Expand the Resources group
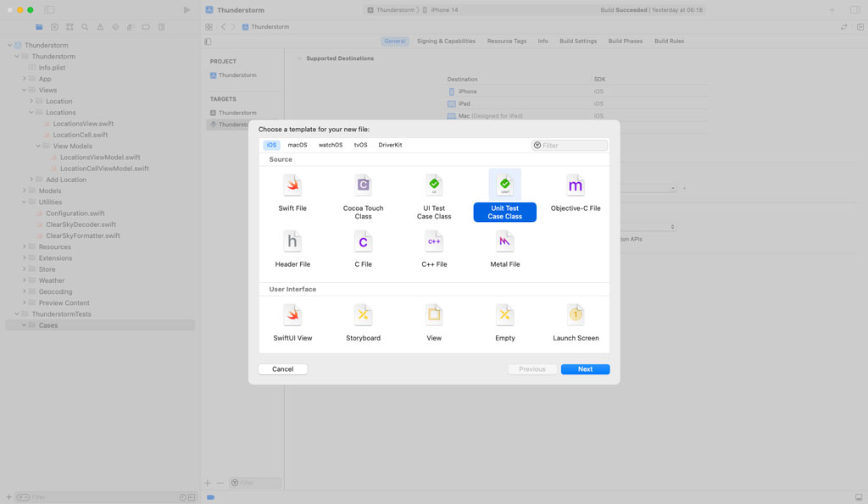Image resolution: width=868 pixels, height=504 pixels. pos(25,246)
